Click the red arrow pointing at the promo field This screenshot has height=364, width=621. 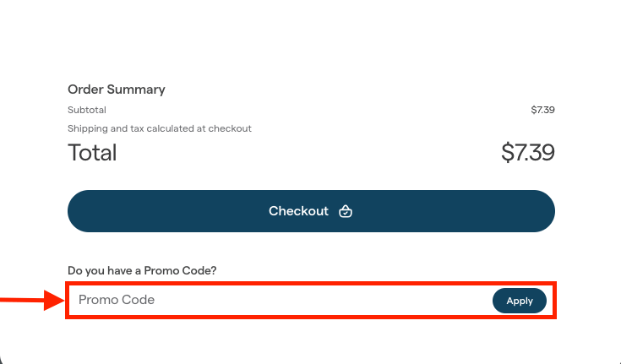point(32,300)
